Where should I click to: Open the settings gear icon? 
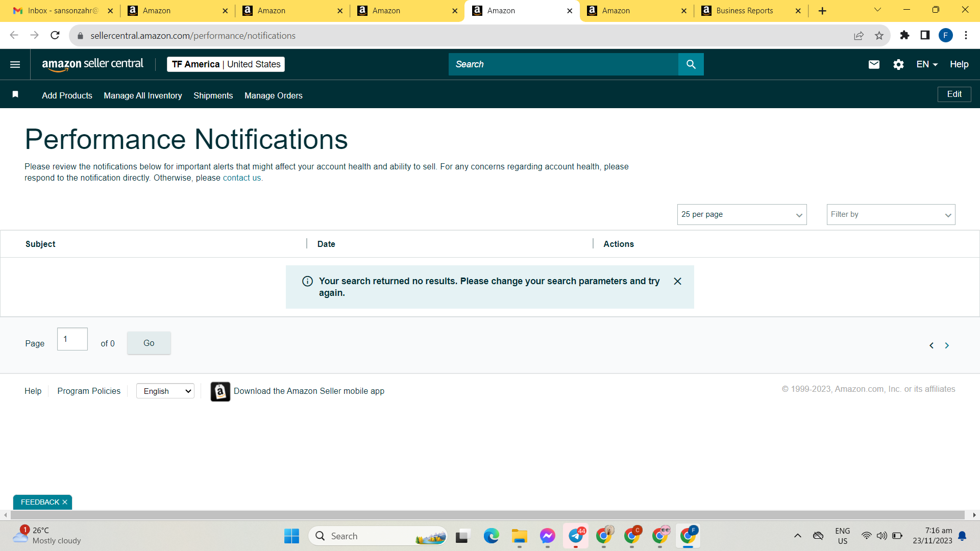click(898, 64)
